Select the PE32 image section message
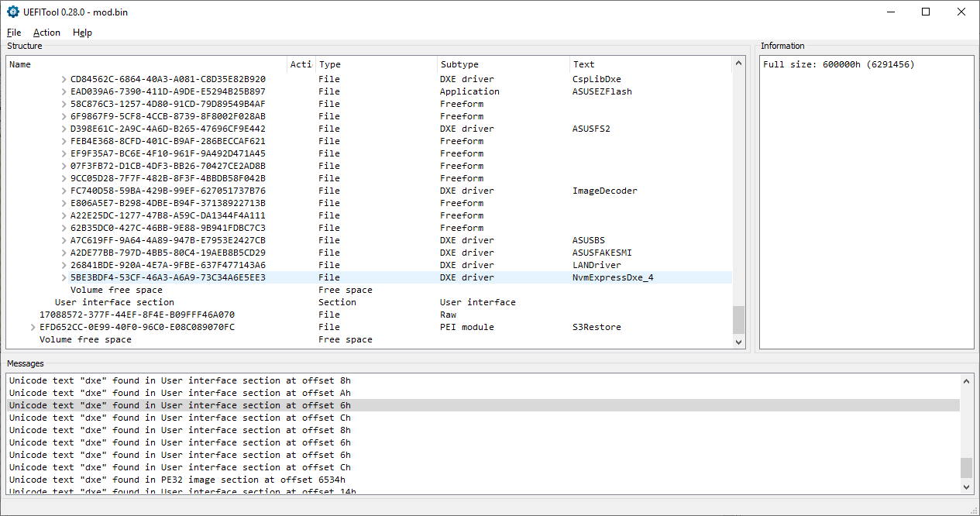Screen dimensions: 980x516 [x=177, y=480]
